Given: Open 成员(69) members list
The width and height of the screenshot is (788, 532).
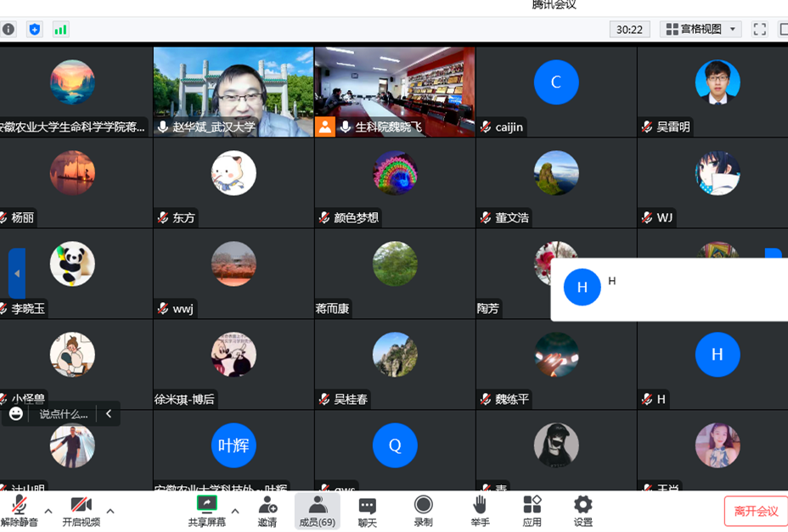Looking at the screenshot, I should [x=317, y=512].
